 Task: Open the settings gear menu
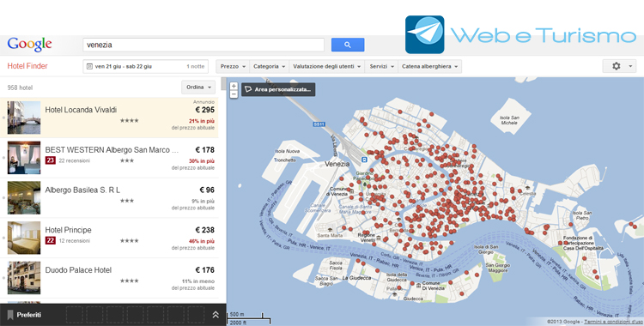click(616, 66)
